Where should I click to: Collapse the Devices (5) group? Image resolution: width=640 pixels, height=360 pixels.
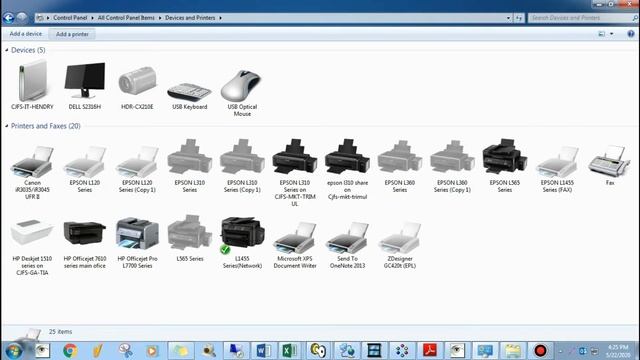[7, 50]
